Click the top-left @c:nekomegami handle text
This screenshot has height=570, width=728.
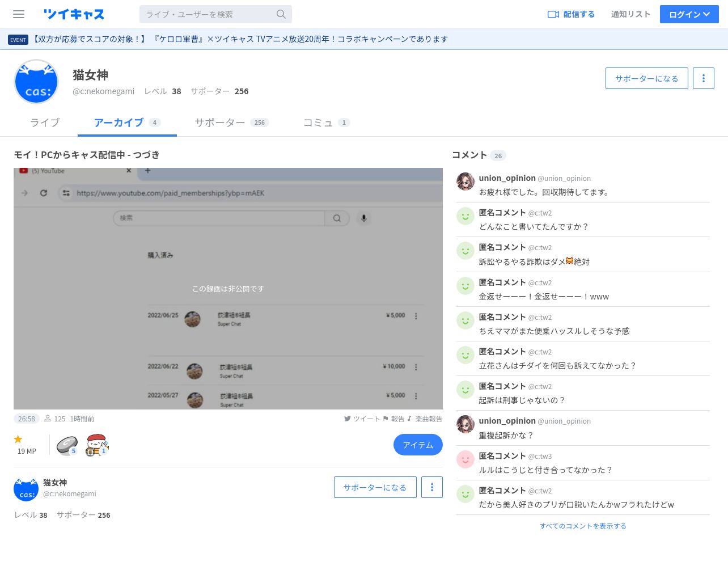pyautogui.click(x=103, y=91)
